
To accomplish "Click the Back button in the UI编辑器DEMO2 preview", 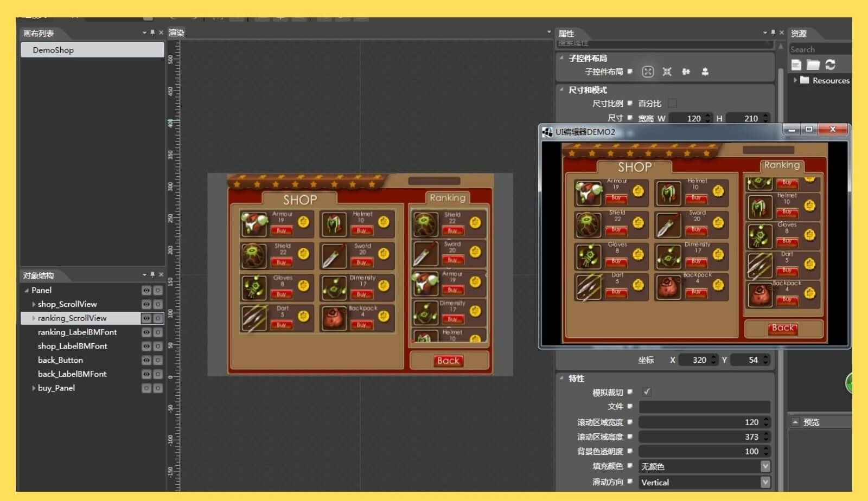I will [782, 327].
